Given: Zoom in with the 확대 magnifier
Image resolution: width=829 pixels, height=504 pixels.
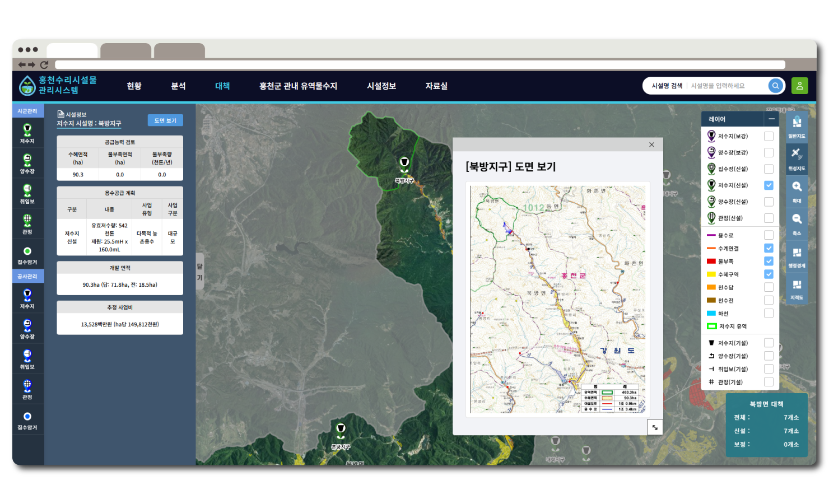Looking at the screenshot, I should [x=797, y=191].
